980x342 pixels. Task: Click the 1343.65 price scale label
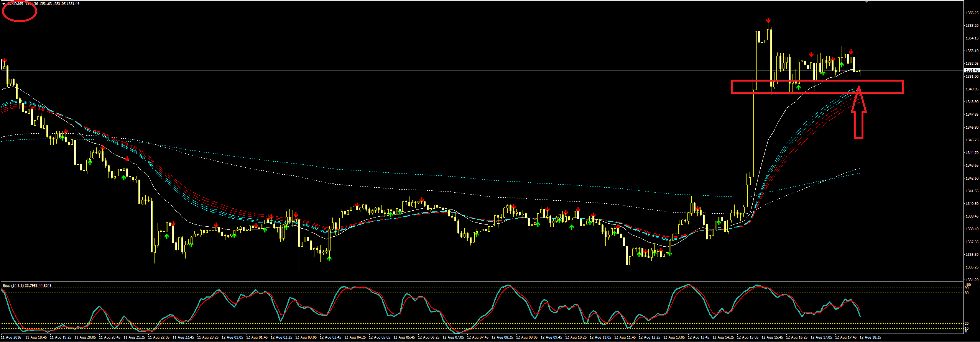click(x=972, y=165)
